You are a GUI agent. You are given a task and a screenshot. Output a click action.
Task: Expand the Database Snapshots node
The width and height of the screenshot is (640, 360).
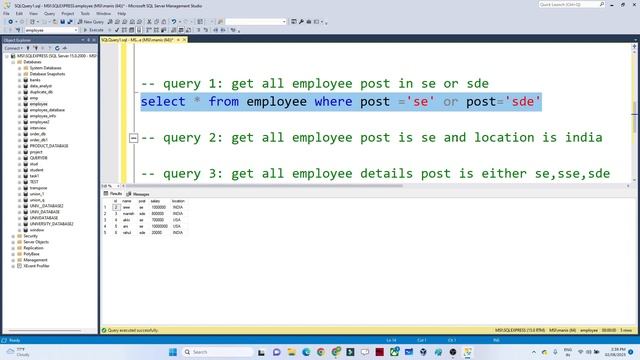click(19, 74)
